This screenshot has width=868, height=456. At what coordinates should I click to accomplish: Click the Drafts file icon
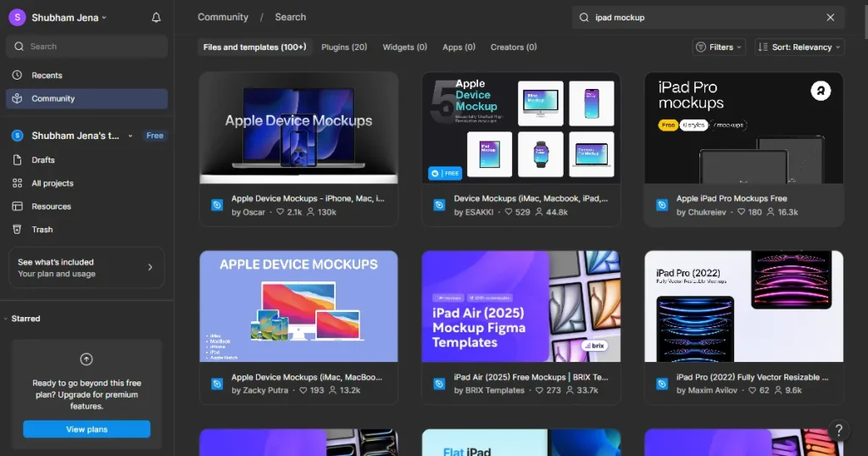(x=17, y=160)
